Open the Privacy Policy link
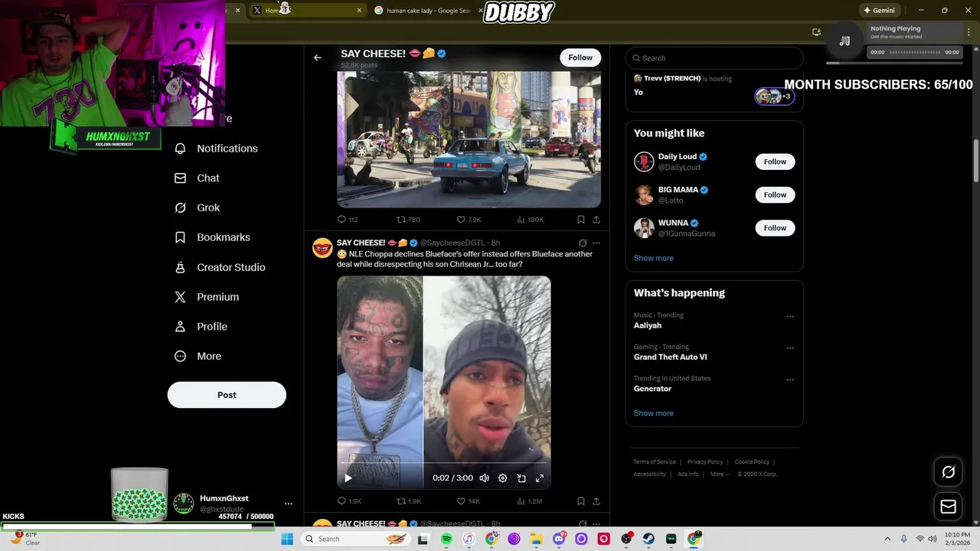980x551 pixels. 705,461
